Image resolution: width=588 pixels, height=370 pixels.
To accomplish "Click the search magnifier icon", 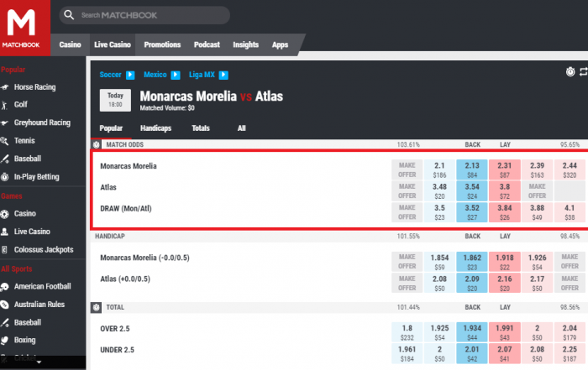I will coord(69,15).
